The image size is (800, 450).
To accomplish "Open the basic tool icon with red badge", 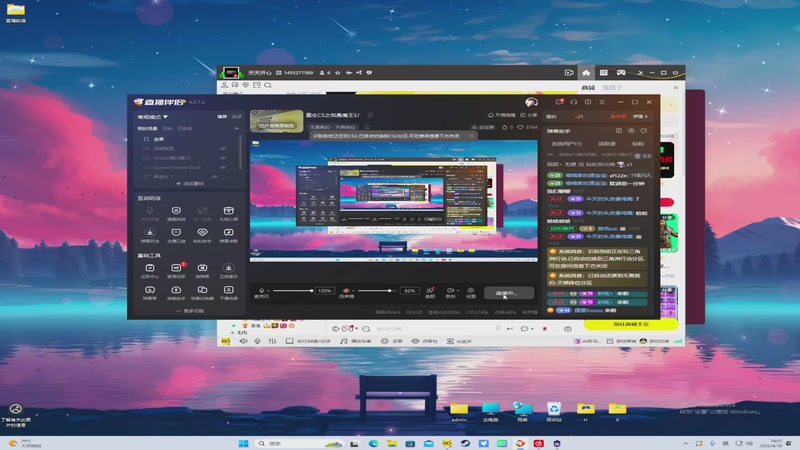I will click(176, 270).
